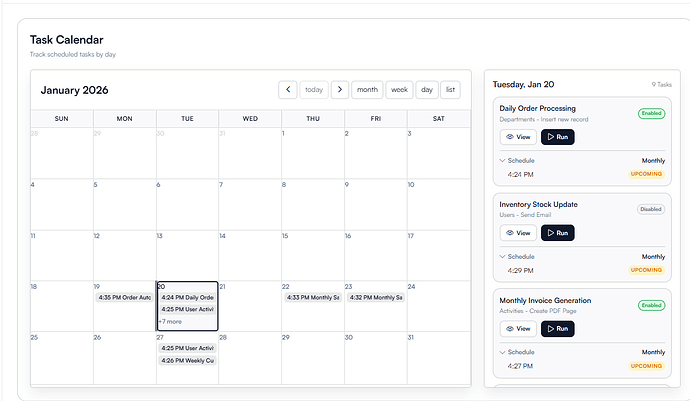Viewport: 690px width, 401px height.
Task: Switch calendar to week view
Action: [399, 89]
